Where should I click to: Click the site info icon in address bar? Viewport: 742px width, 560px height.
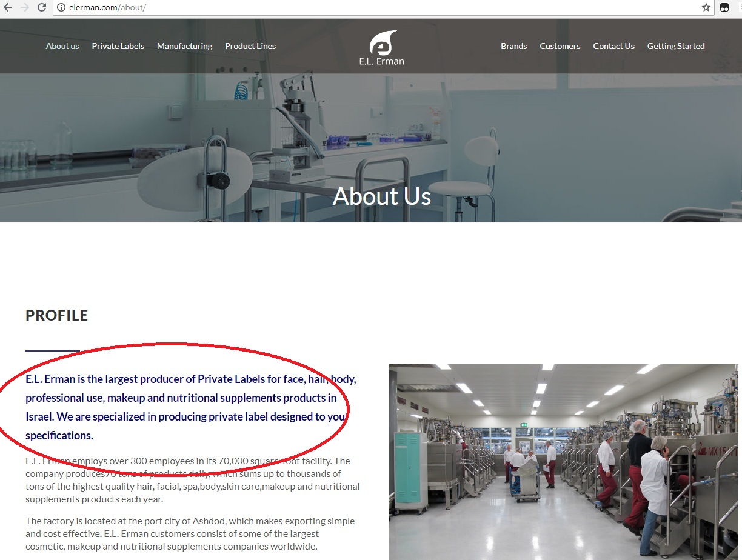coord(61,7)
